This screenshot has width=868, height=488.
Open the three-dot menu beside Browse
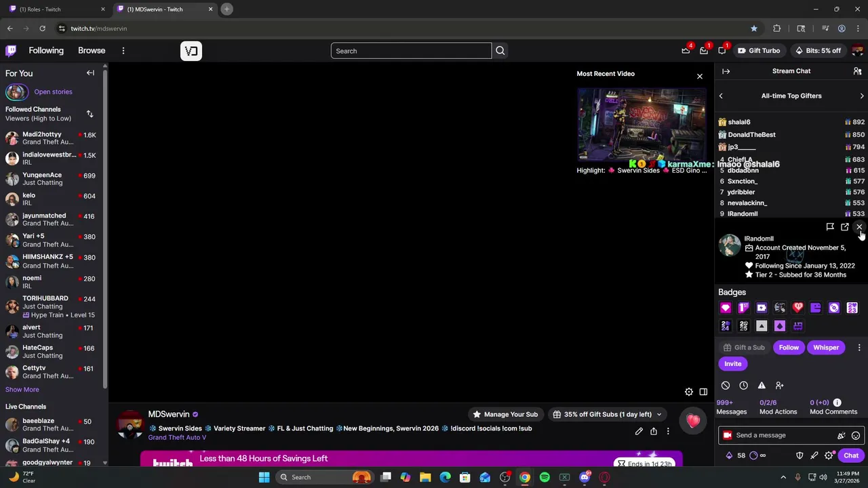123,51
